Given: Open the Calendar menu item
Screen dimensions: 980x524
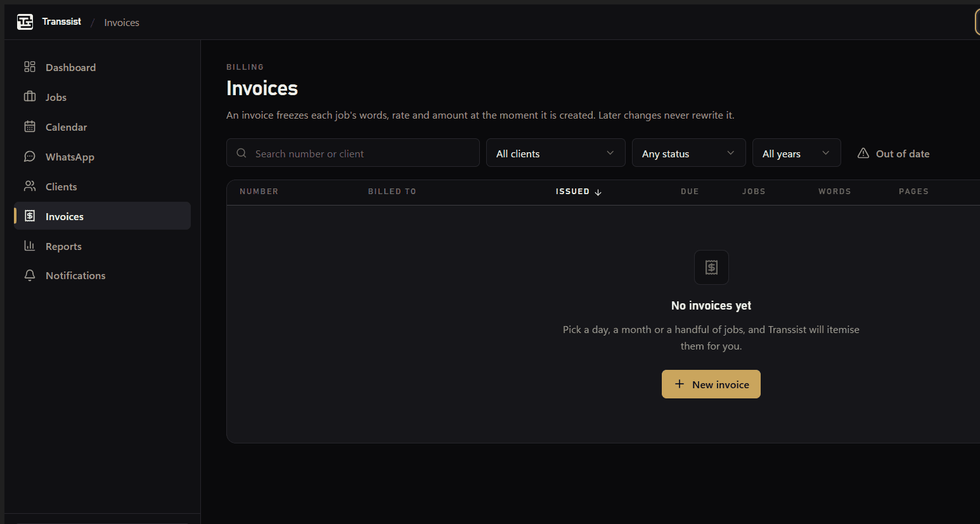Looking at the screenshot, I should 102,127.
